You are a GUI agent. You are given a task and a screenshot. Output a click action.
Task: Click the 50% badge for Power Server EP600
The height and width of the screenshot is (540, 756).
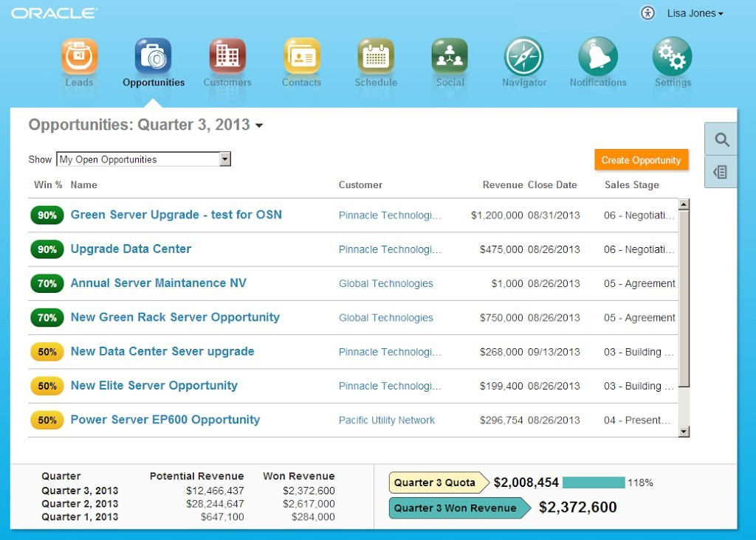point(47,420)
